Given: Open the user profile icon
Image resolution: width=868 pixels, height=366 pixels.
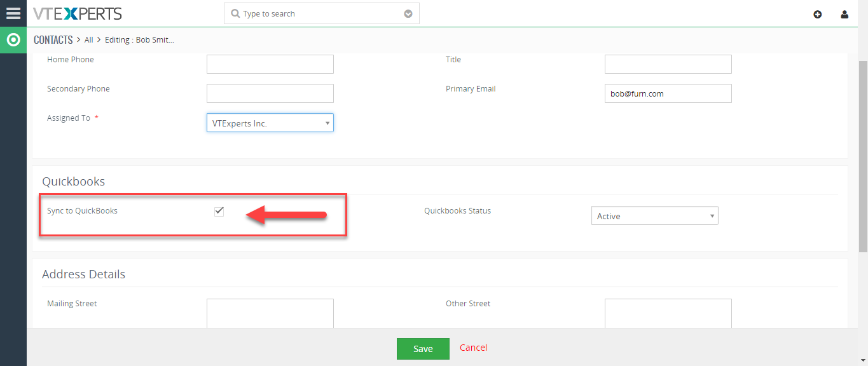Looking at the screenshot, I should 844,14.
